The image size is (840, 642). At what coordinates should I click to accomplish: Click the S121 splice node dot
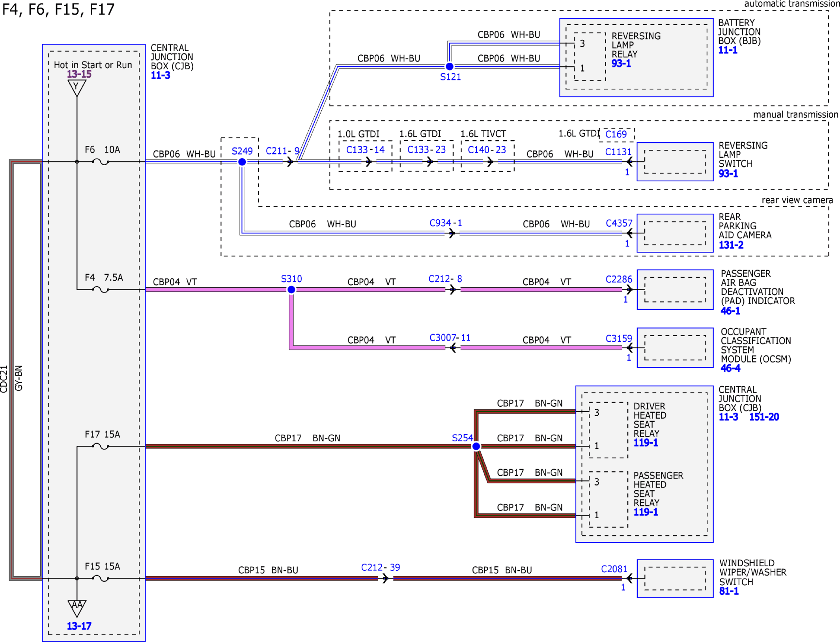point(449,66)
